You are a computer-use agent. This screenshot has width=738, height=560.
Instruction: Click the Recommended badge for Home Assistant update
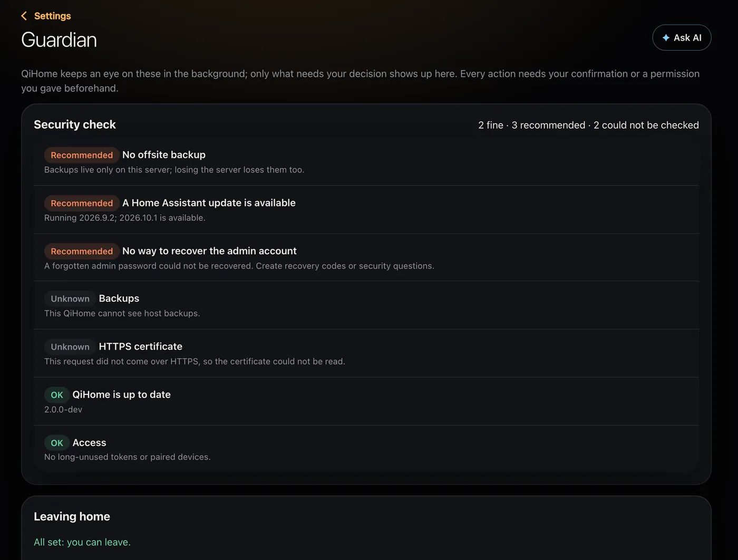82,203
